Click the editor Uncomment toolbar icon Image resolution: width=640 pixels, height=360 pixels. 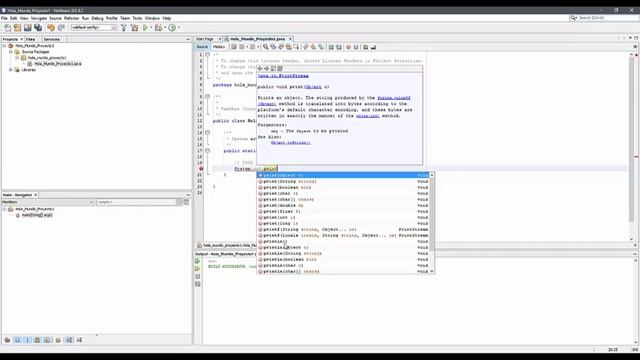[373, 47]
